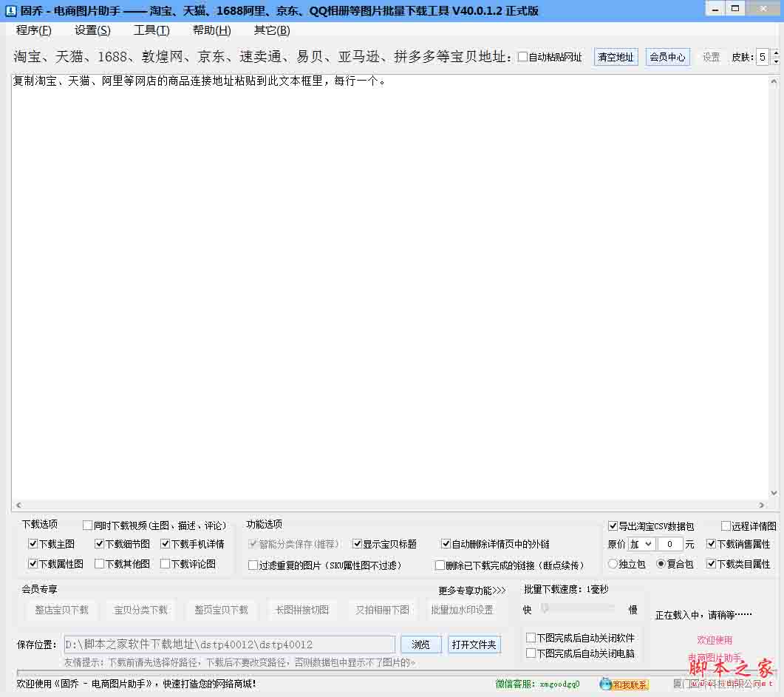Image resolution: width=784 pixels, height=697 pixels.
Task: Uncheck 下载属性图 checkbox
Action: point(33,563)
